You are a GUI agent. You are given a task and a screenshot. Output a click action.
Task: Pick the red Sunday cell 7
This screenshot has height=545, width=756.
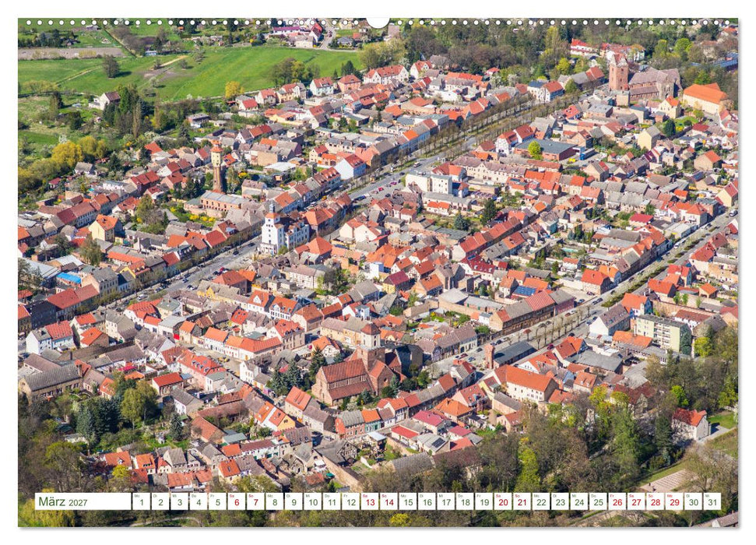(255, 501)
